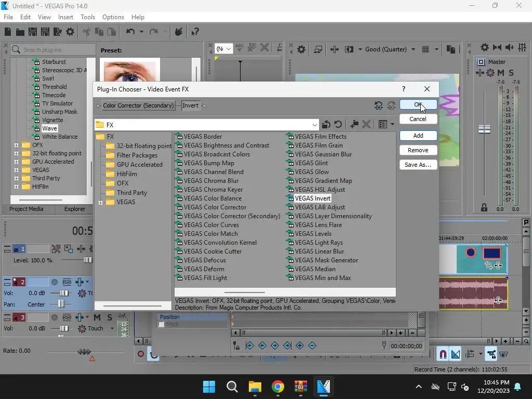Click Up one level folder icon in chooser
This screenshot has height=399, width=532.
(x=326, y=125)
